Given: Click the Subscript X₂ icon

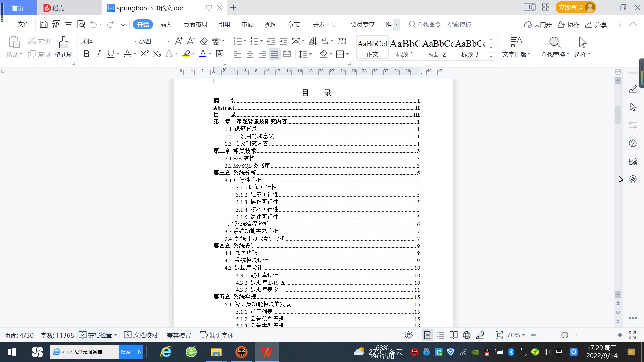Looking at the screenshot, I should coord(157,54).
